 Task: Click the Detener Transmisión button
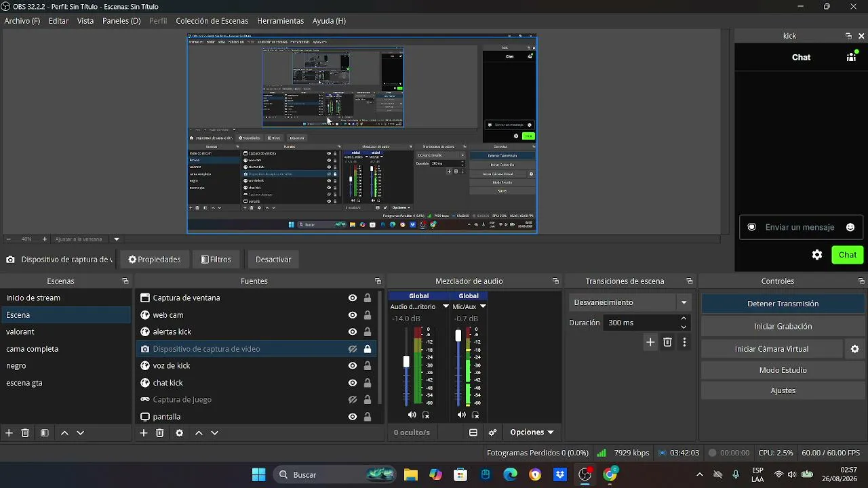783,304
